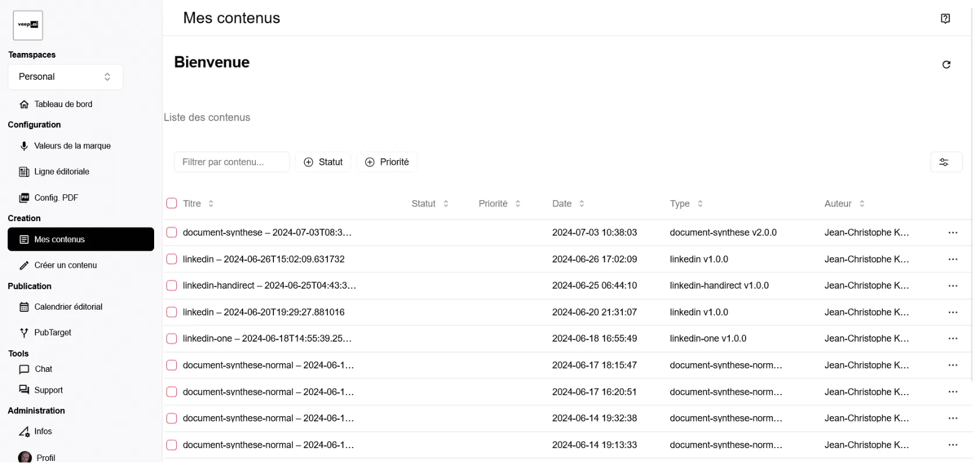This screenshot has width=980, height=465.
Task: Sort by Date column
Action: click(568, 204)
